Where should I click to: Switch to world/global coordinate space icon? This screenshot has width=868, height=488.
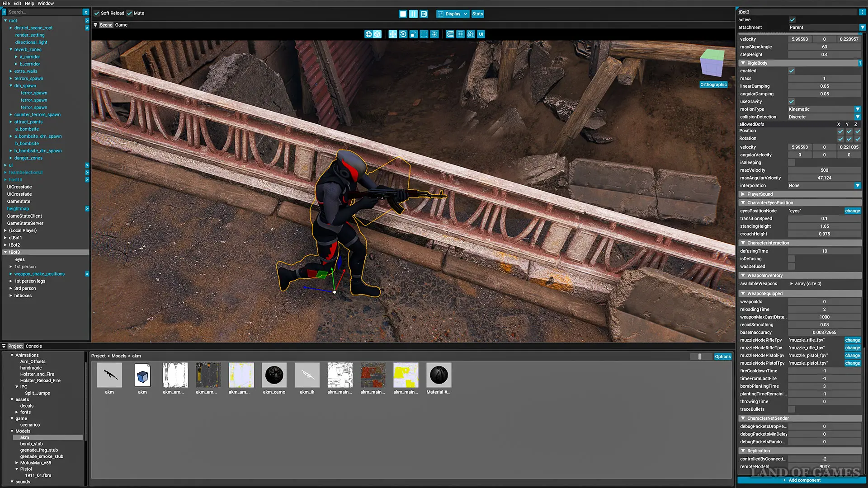click(x=368, y=34)
